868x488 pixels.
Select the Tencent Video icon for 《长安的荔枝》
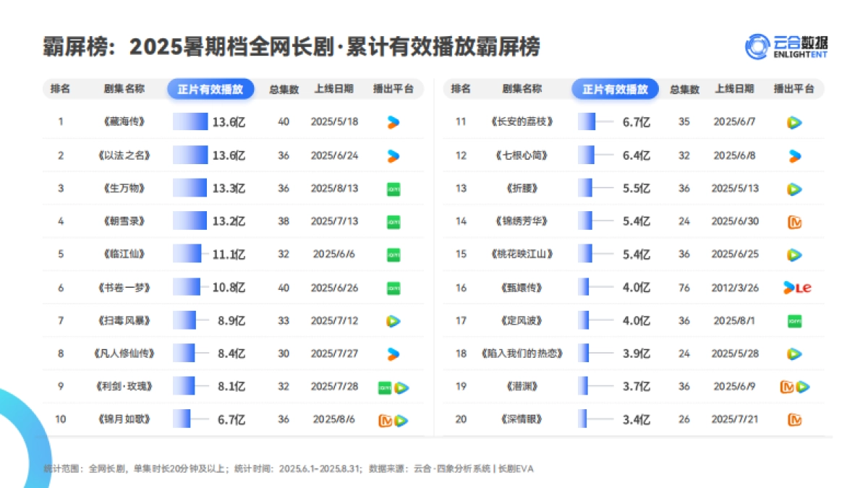(x=794, y=121)
